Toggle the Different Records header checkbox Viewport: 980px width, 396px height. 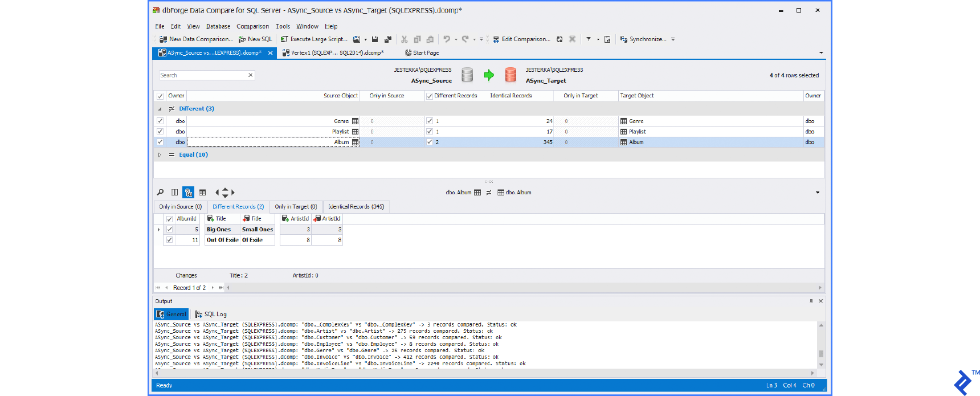(x=429, y=96)
